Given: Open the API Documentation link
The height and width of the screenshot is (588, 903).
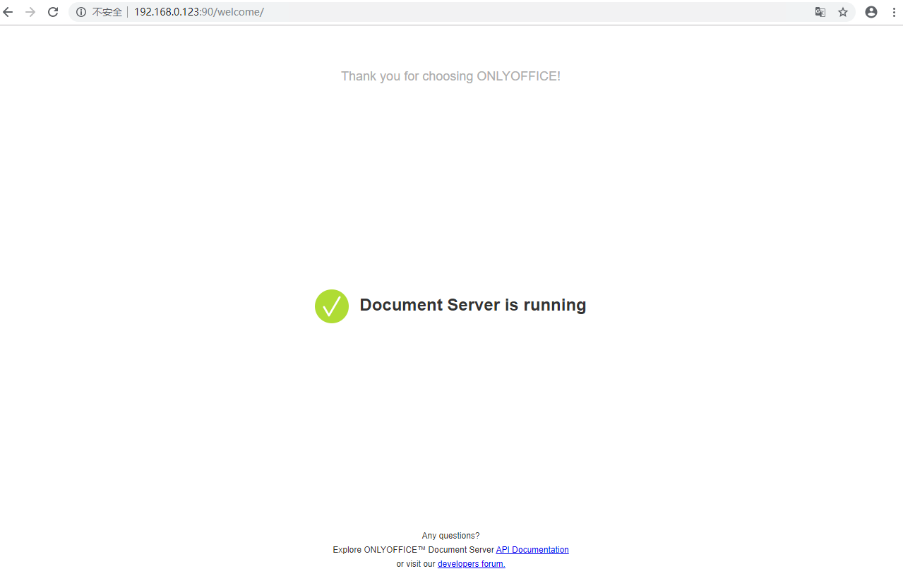Looking at the screenshot, I should pos(532,550).
